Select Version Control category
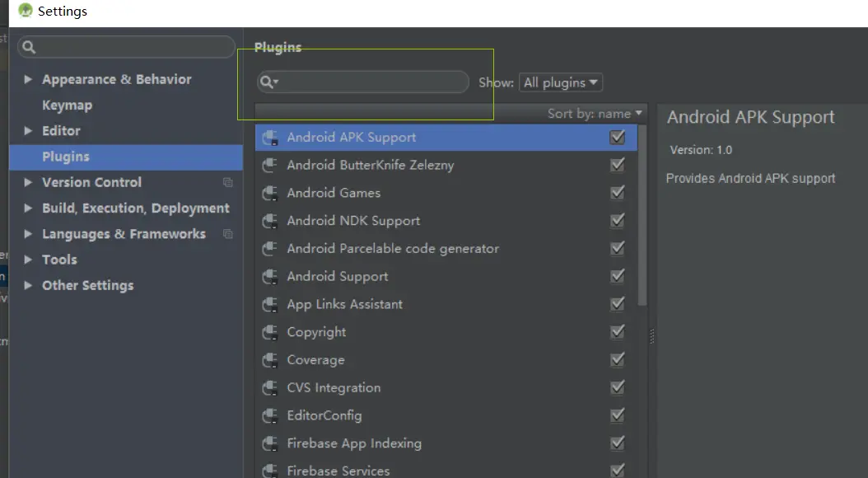Viewport: 868px width, 478px height. (x=92, y=182)
